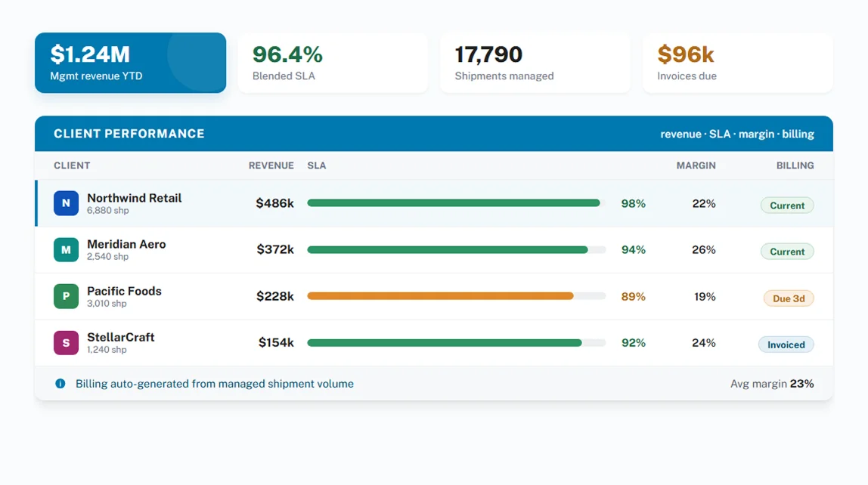Click Pacific Foods' 19% margin value
The width and height of the screenshot is (868, 485).
[x=705, y=297]
